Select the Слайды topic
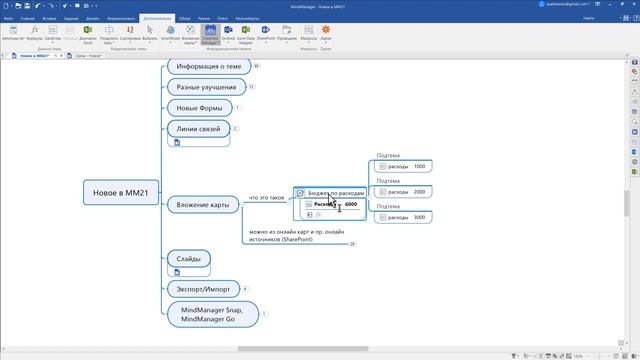The image size is (640, 360). 189,259
